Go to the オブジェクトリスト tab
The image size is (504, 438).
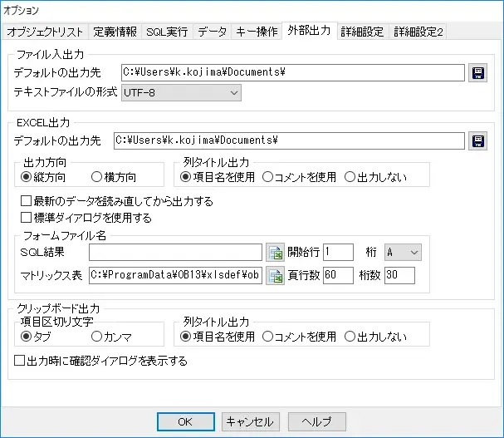coord(46,32)
